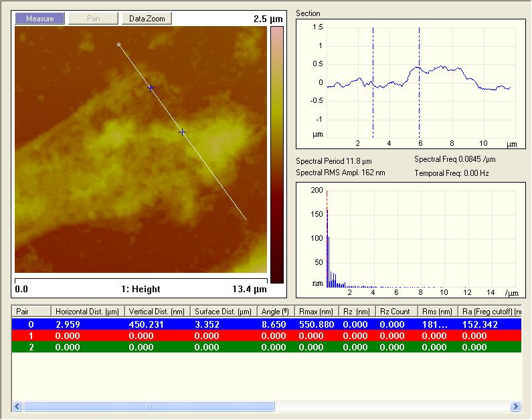This screenshot has height=420, width=532.
Task: Click the left dashed marker in Section plot
Action: tap(373, 82)
